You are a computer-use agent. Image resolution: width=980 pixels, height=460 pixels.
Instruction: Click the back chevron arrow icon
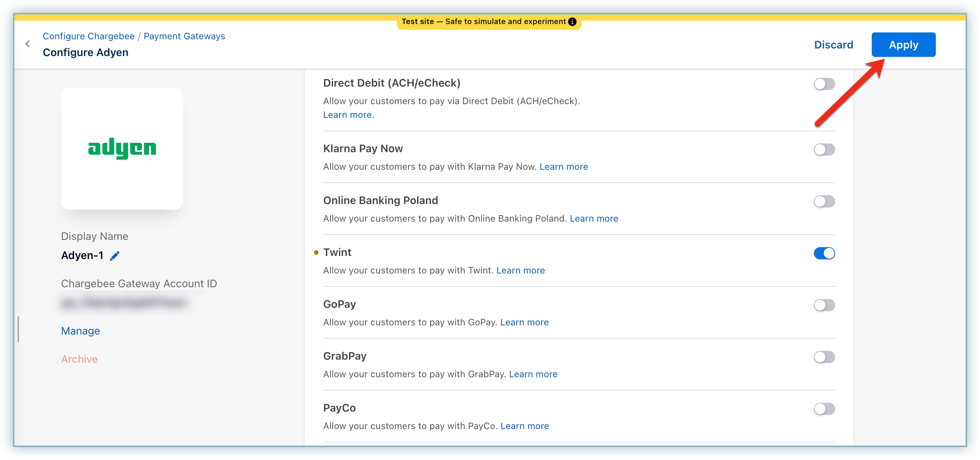point(27,44)
